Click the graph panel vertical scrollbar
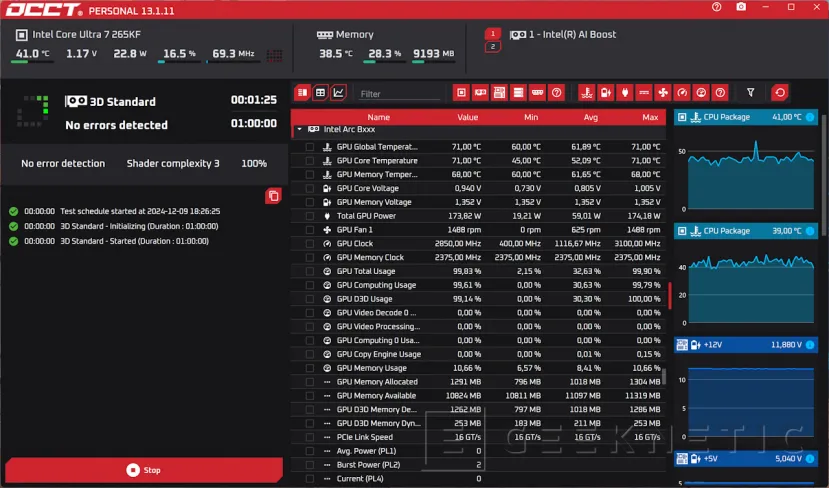 (x=823, y=174)
